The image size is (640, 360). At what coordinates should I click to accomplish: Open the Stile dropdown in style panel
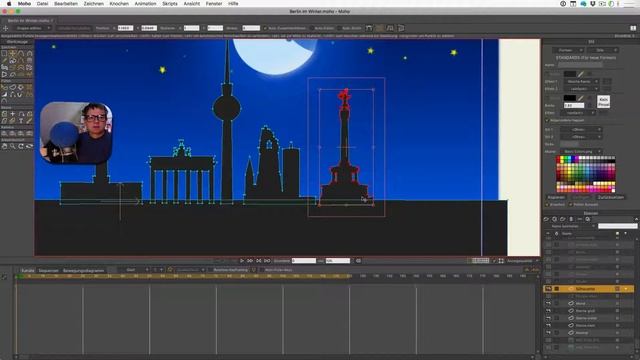(603, 50)
